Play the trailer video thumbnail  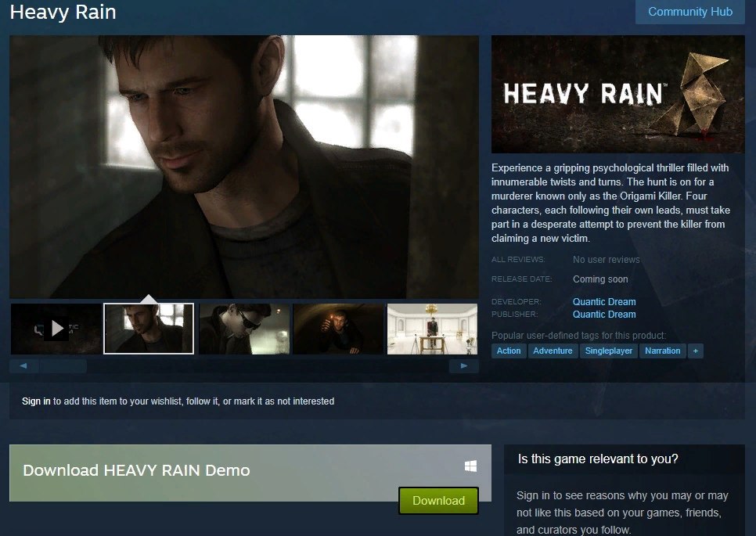pos(56,329)
